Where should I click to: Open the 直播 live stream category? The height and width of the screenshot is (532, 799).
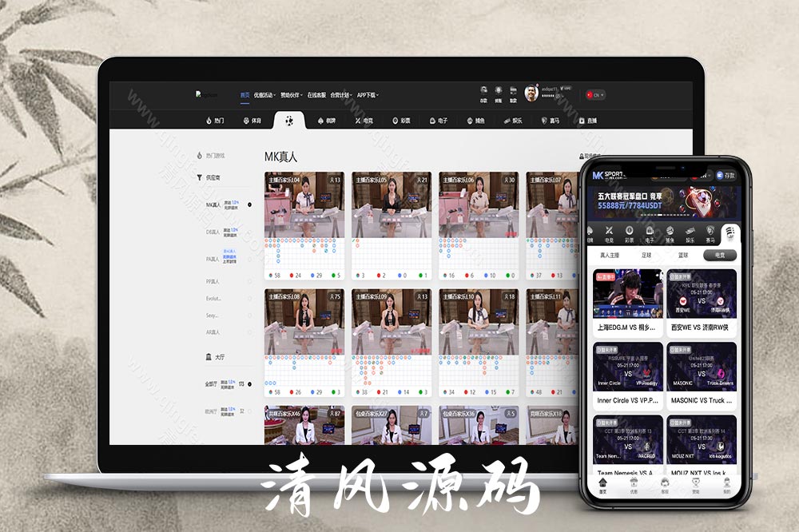587,121
